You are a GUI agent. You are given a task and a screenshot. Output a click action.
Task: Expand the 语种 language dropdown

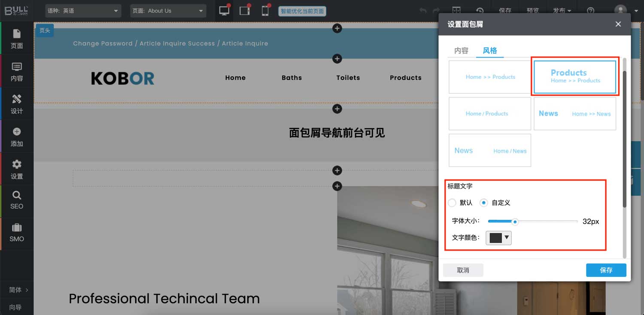pyautogui.click(x=83, y=11)
